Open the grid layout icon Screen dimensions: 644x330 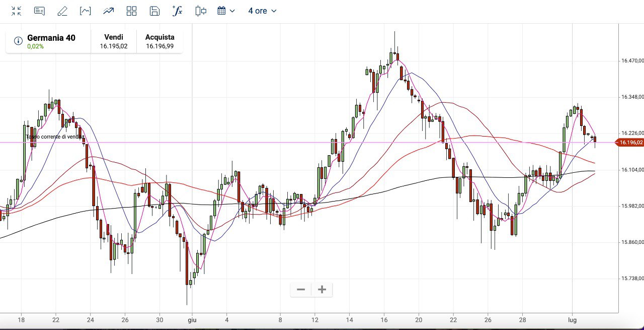tap(132, 11)
